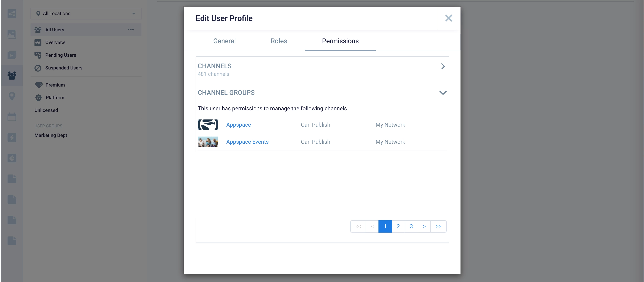The height and width of the screenshot is (282, 644).
Task: Open the Appspace channel link
Action: (238, 125)
